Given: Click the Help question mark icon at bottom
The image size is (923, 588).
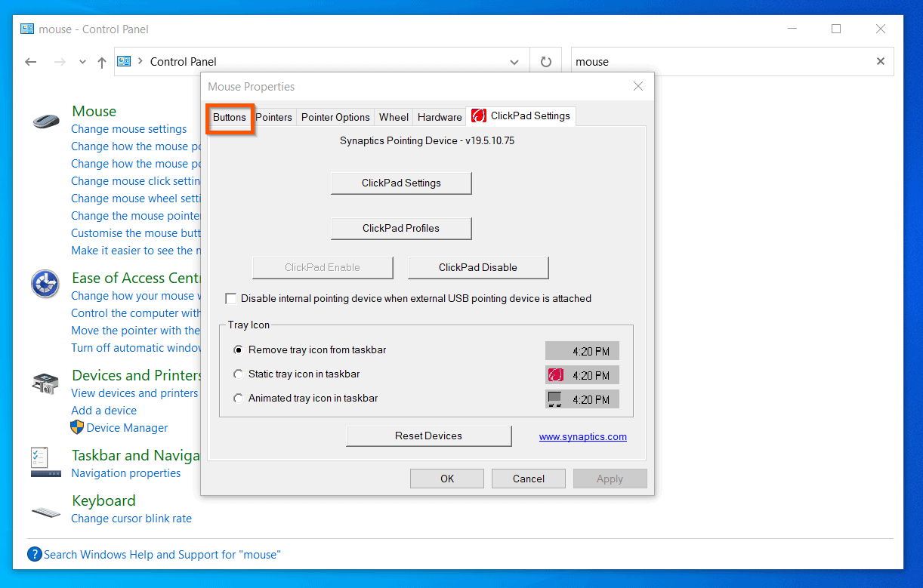Looking at the screenshot, I should point(34,554).
